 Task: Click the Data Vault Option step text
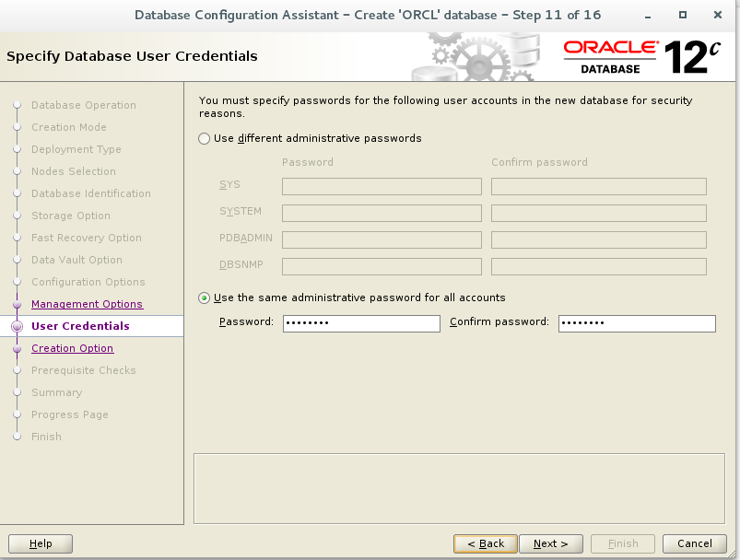click(x=76, y=260)
